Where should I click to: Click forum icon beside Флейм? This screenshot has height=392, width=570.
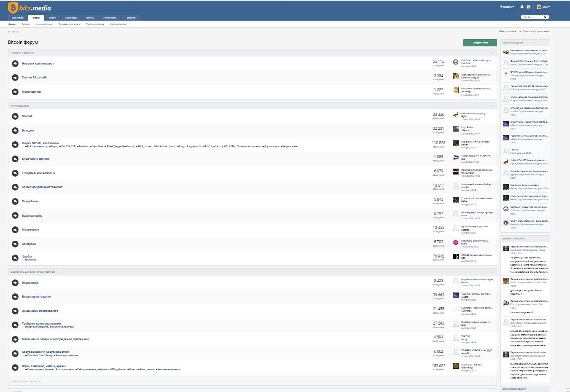click(x=15, y=258)
